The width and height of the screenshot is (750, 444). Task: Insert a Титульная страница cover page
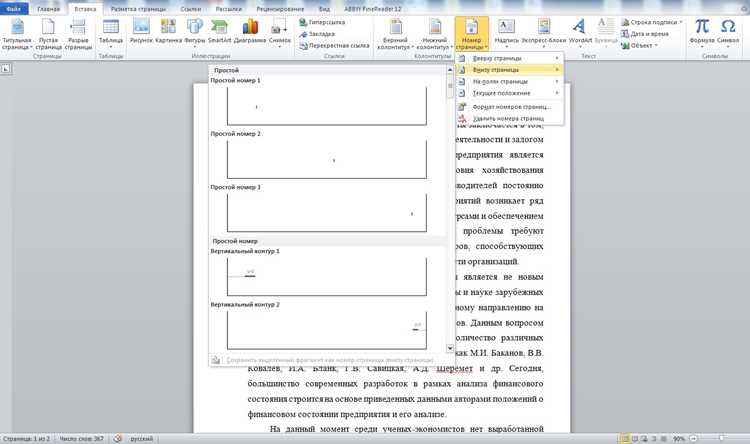[x=17, y=34]
